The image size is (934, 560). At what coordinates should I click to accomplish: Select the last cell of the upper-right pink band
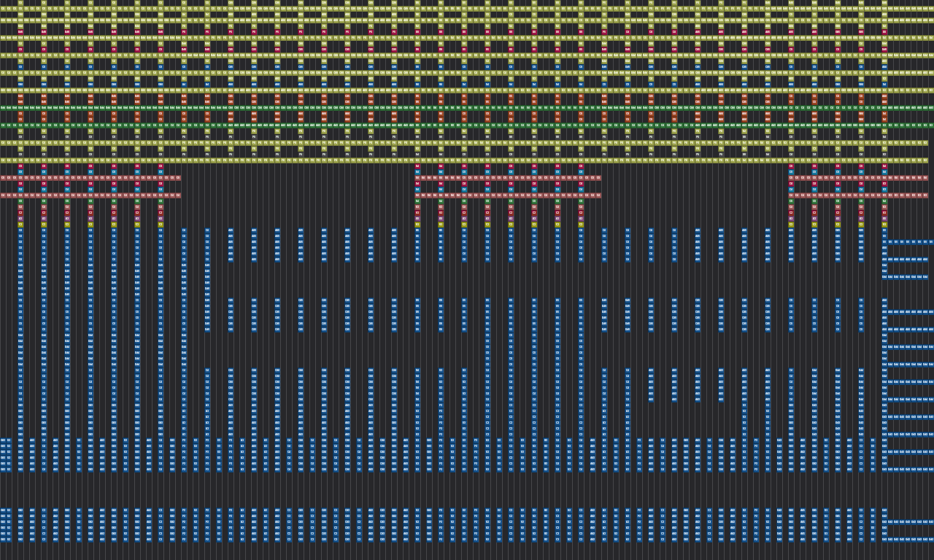(925, 178)
